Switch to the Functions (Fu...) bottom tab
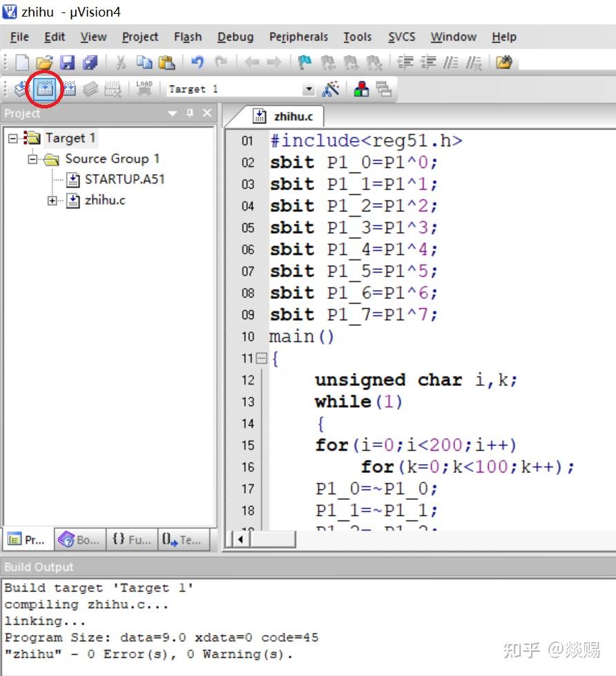 pyautogui.click(x=132, y=540)
